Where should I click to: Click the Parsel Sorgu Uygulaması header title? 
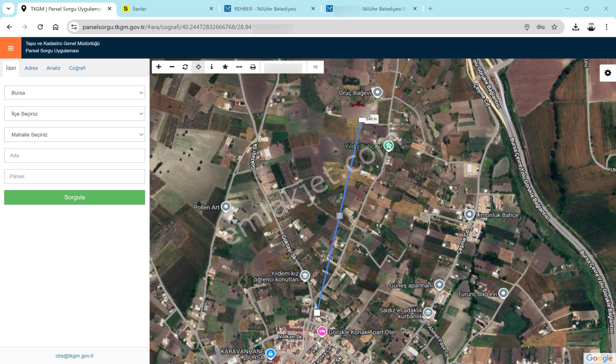click(52, 51)
